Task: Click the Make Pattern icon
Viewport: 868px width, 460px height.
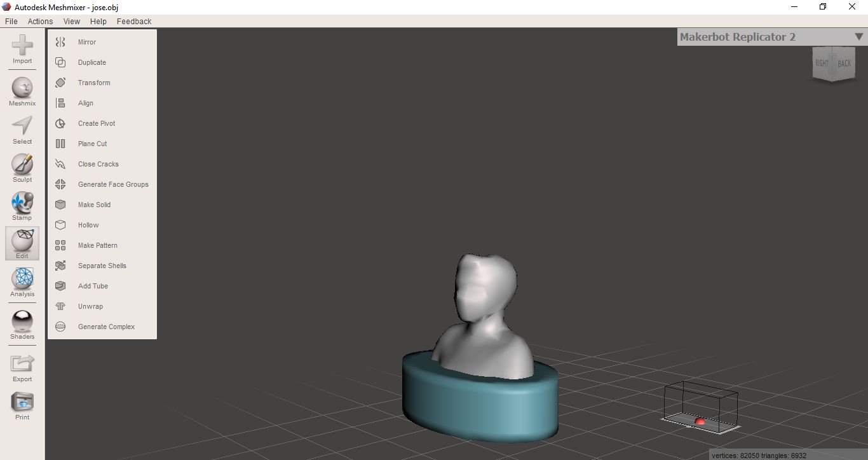Action: 60,245
